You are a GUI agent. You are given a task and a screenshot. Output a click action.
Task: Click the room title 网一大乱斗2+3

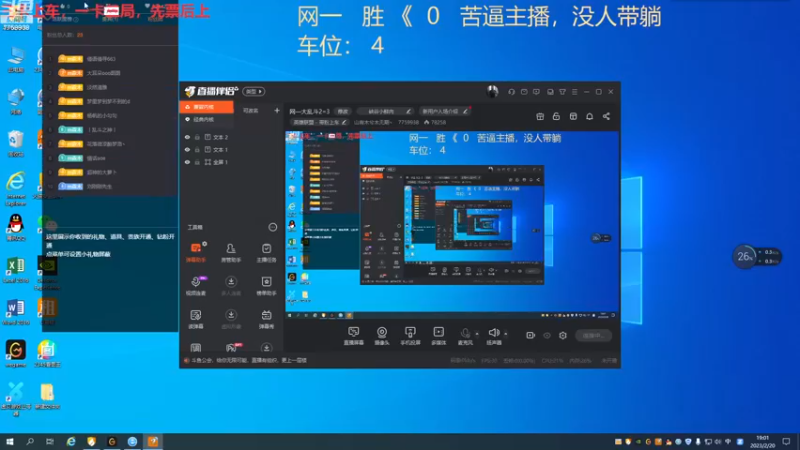[x=310, y=111]
